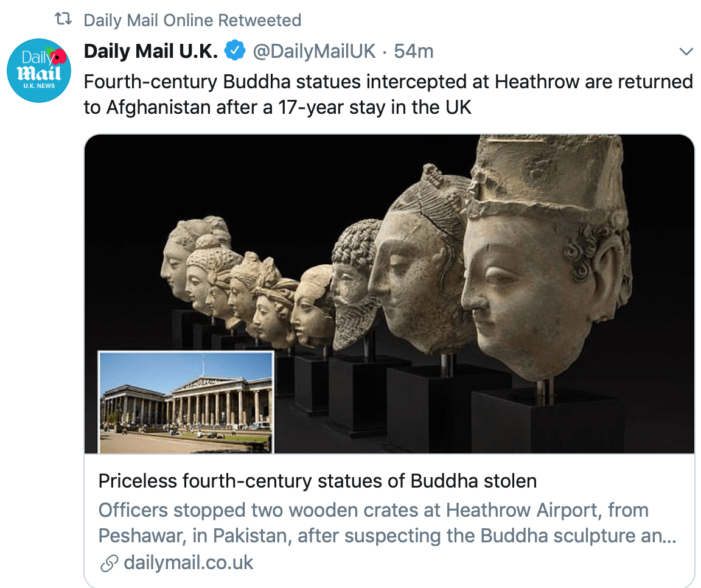Open the Daily Mail U.K. News profile avatar

(x=39, y=71)
